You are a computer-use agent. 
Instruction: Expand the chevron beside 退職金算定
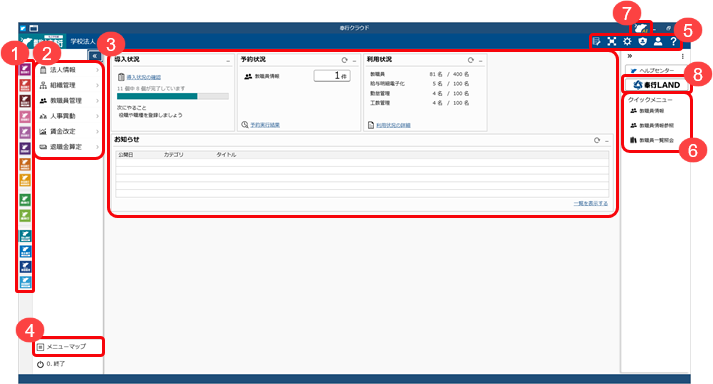tap(97, 147)
